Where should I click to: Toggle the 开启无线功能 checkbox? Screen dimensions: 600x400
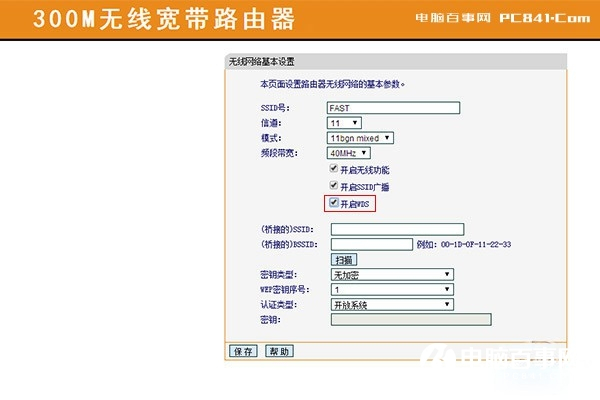click(x=334, y=168)
